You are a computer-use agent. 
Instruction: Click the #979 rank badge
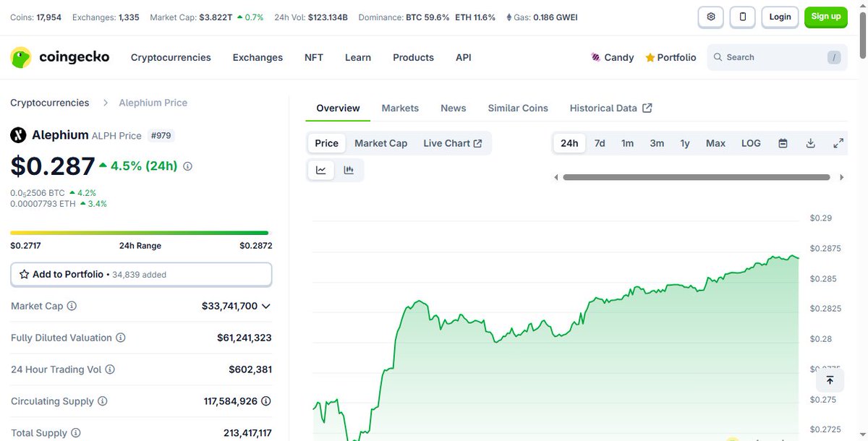tap(161, 135)
